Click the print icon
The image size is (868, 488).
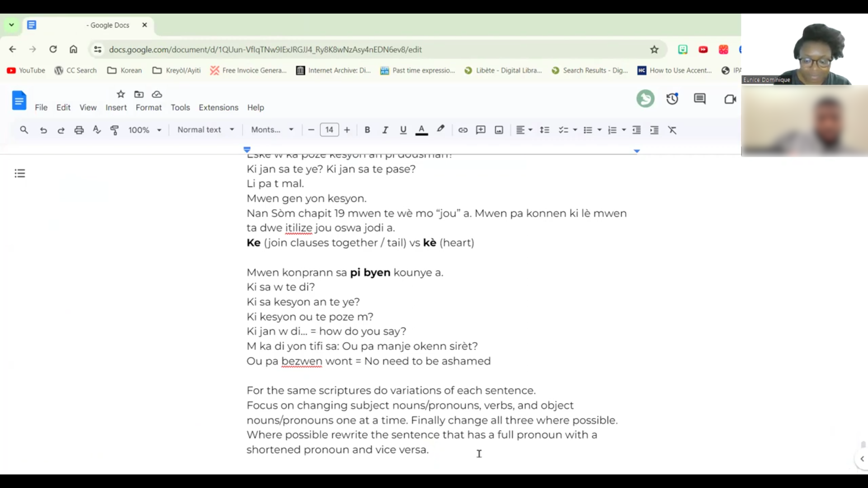click(79, 130)
